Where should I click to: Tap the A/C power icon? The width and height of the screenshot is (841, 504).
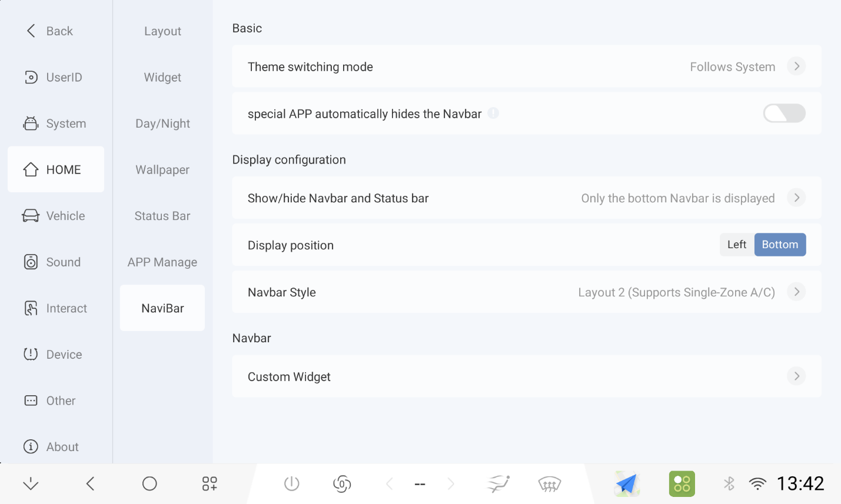[292, 484]
